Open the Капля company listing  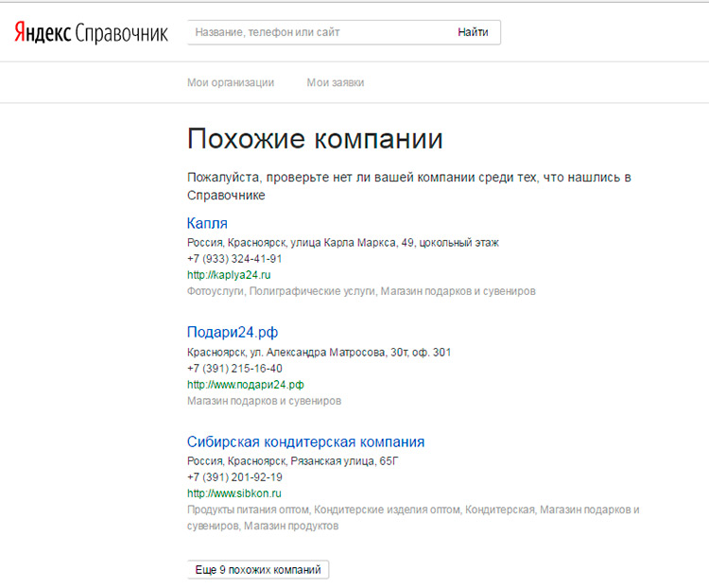click(x=207, y=223)
